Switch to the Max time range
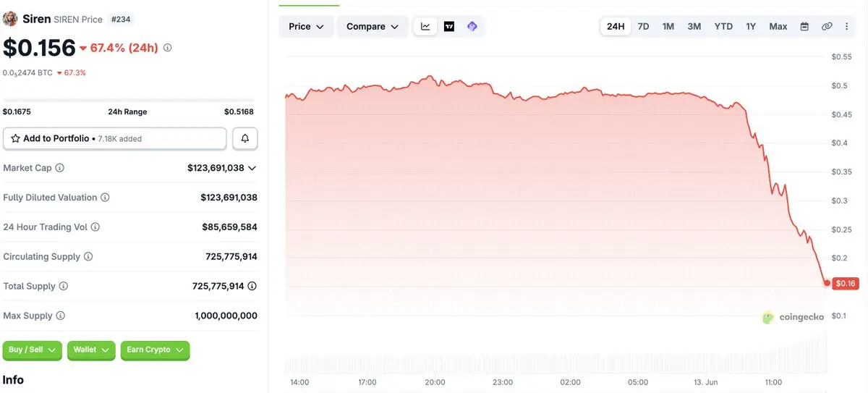Screen dimensions: 868x393 point(778,27)
